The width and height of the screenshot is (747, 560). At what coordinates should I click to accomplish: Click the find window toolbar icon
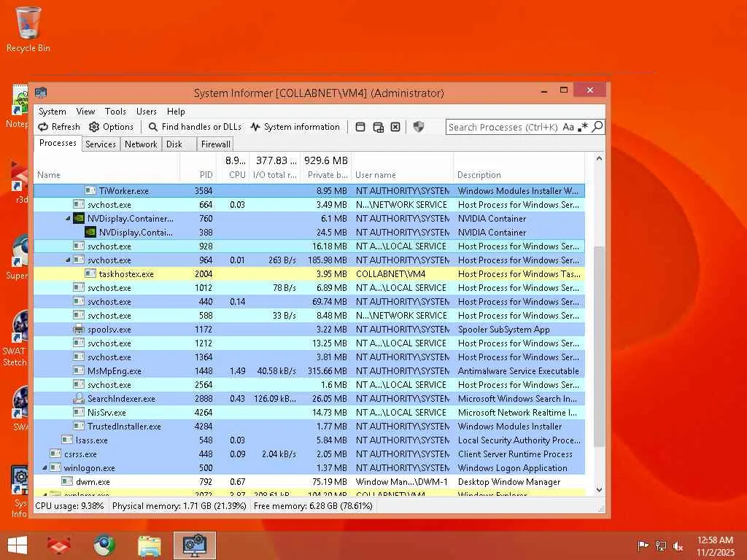(360, 127)
